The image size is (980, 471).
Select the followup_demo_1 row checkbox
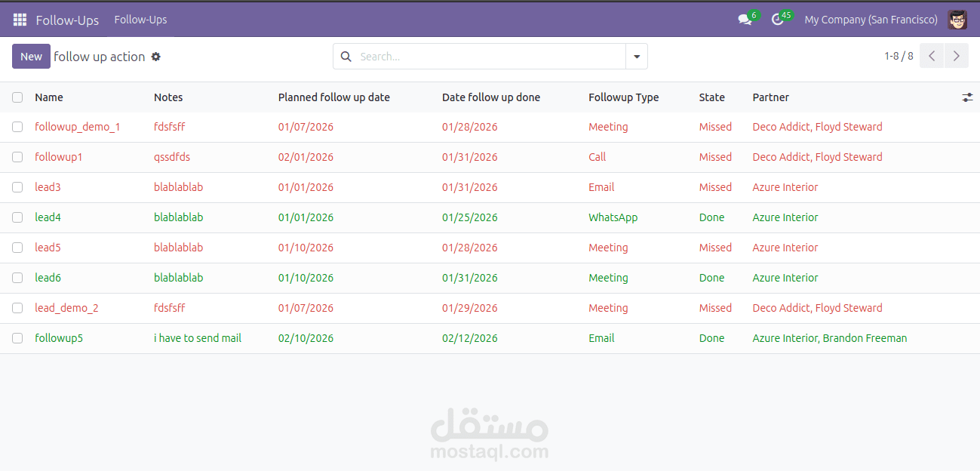(17, 127)
